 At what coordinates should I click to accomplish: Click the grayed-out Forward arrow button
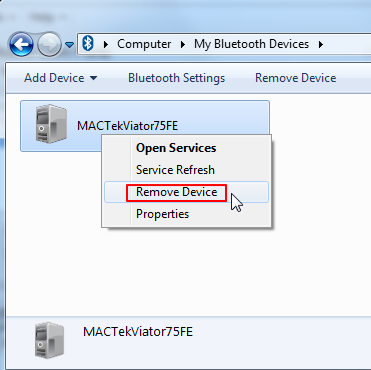click(49, 44)
